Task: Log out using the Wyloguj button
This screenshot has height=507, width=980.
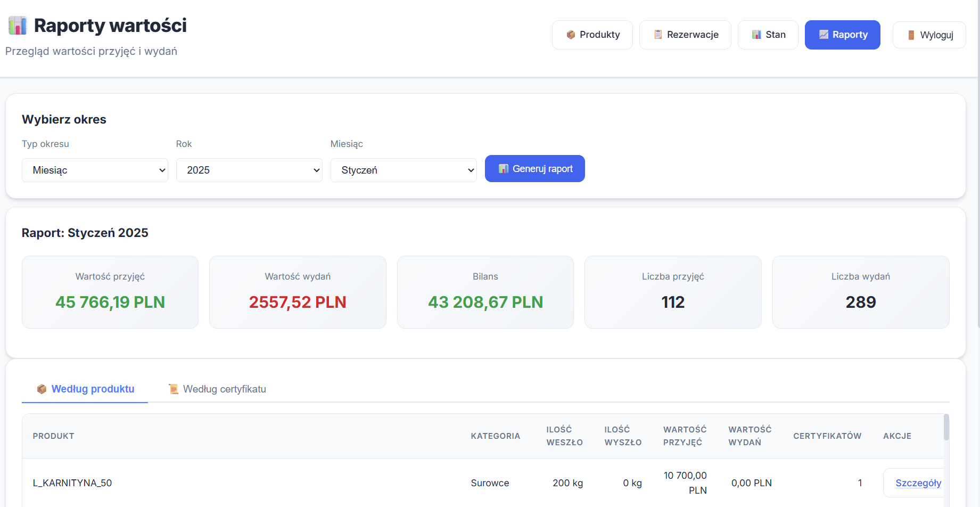Action: tap(929, 35)
